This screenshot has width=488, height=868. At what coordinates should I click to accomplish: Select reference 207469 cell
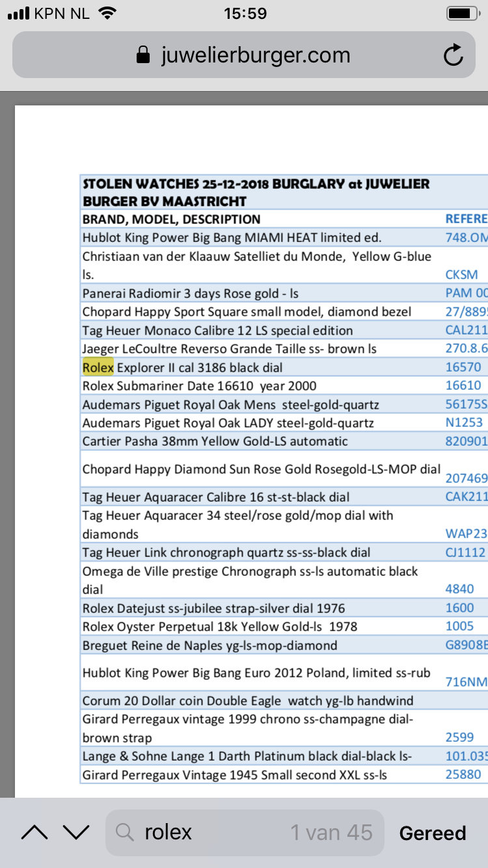tap(466, 478)
